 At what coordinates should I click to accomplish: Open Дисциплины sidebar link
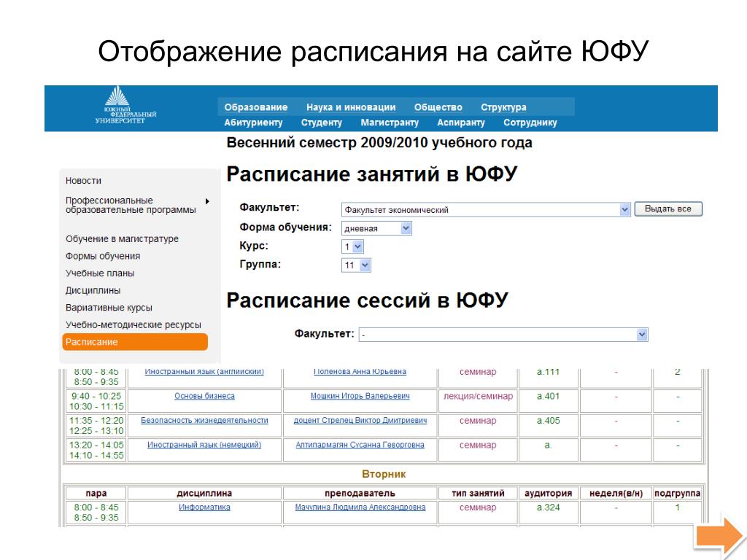pyautogui.click(x=93, y=290)
